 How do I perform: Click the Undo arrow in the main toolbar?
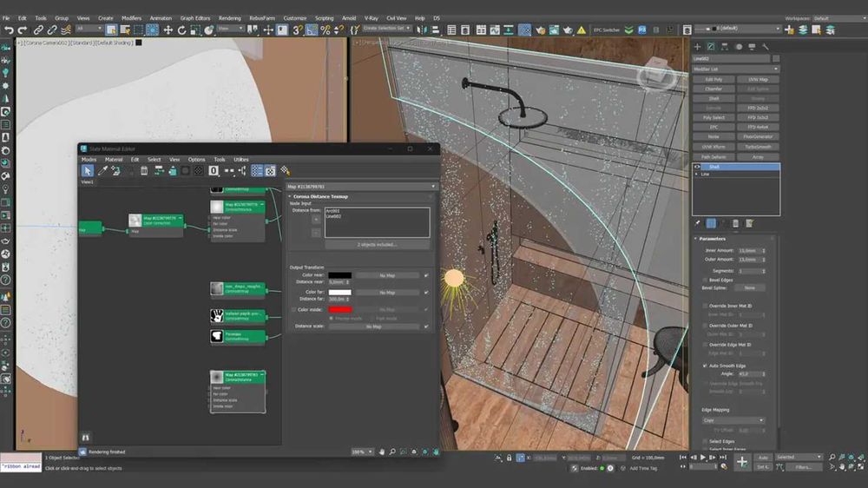click(x=9, y=30)
